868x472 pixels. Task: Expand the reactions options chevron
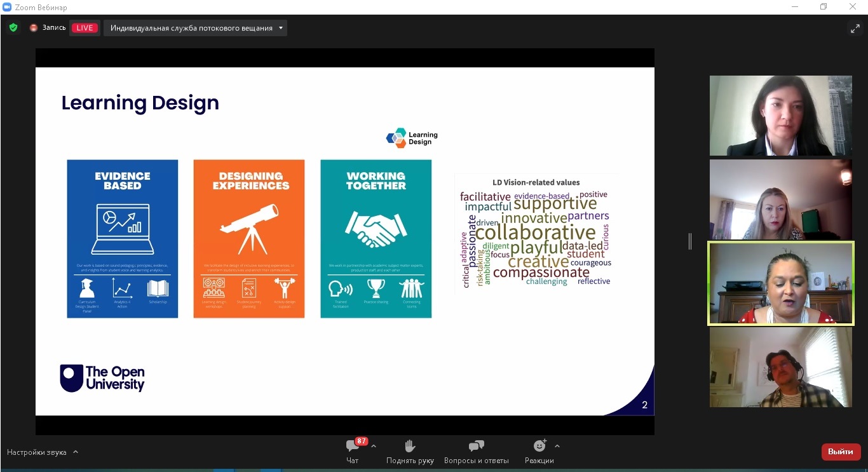click(557, 446)
